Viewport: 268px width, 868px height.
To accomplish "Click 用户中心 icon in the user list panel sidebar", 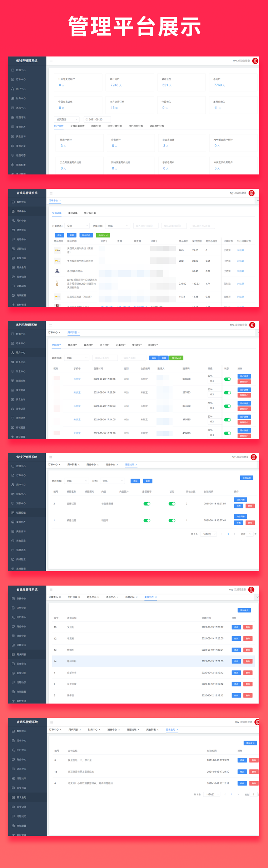I will click(13, 352).
